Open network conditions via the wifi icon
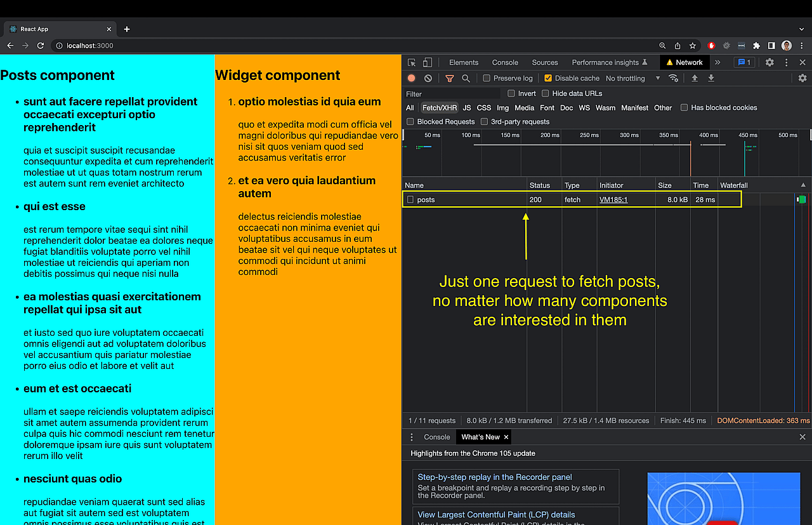The width and height of the screenshot is (812, 525). pyautogui.click(x=673, y=78)
